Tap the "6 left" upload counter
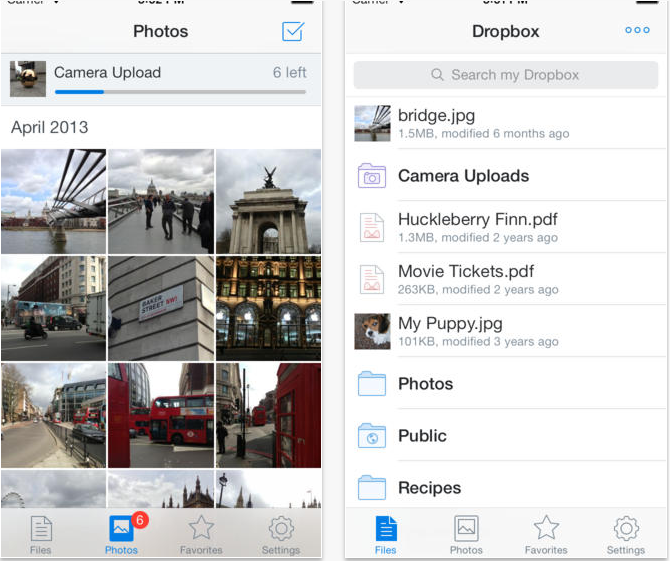 289,72
